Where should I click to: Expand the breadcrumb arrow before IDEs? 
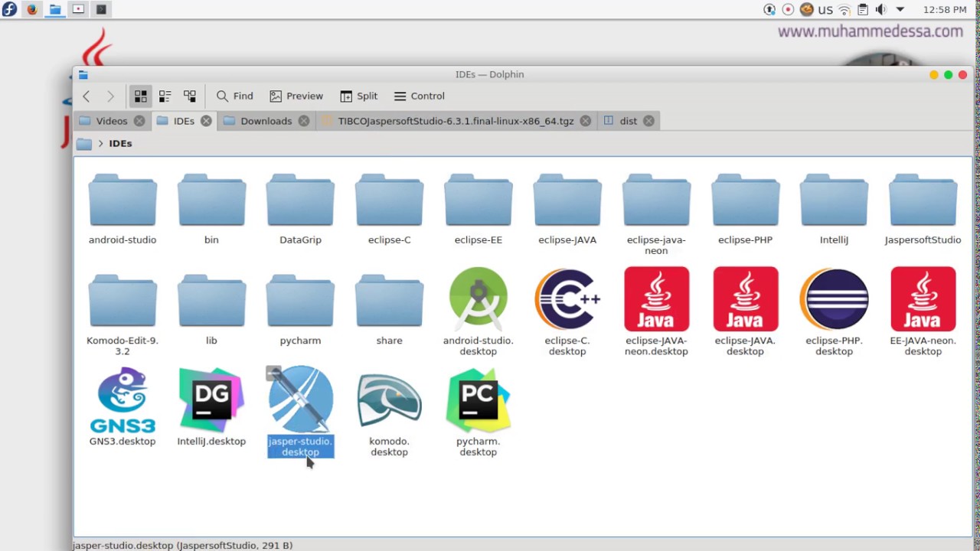(x=100, y=143)
